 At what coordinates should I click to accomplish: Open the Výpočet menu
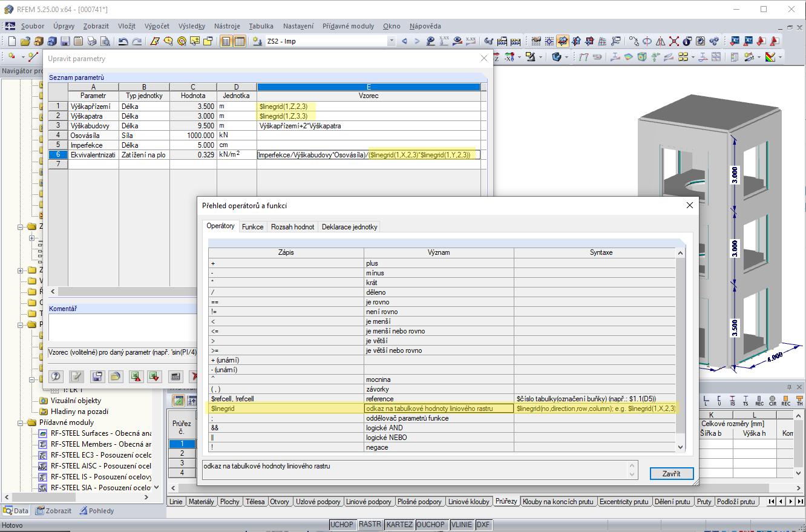point(157,26)
